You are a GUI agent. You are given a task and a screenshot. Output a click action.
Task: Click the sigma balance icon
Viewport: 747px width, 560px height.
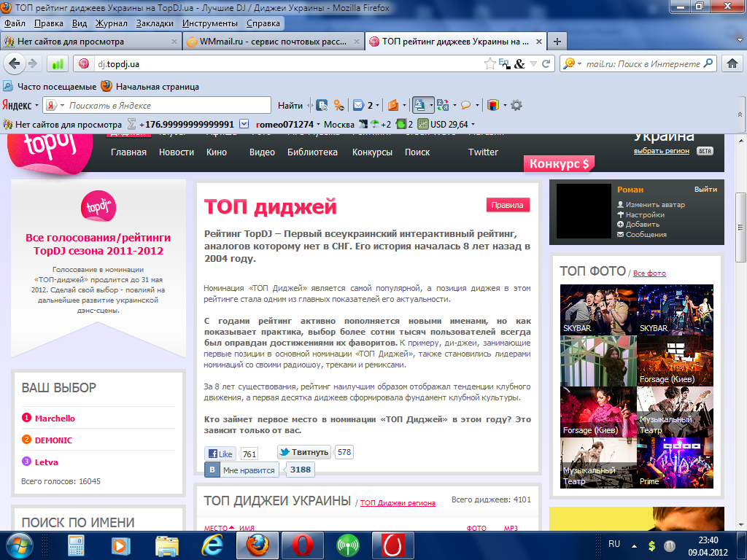coord(131,124)
